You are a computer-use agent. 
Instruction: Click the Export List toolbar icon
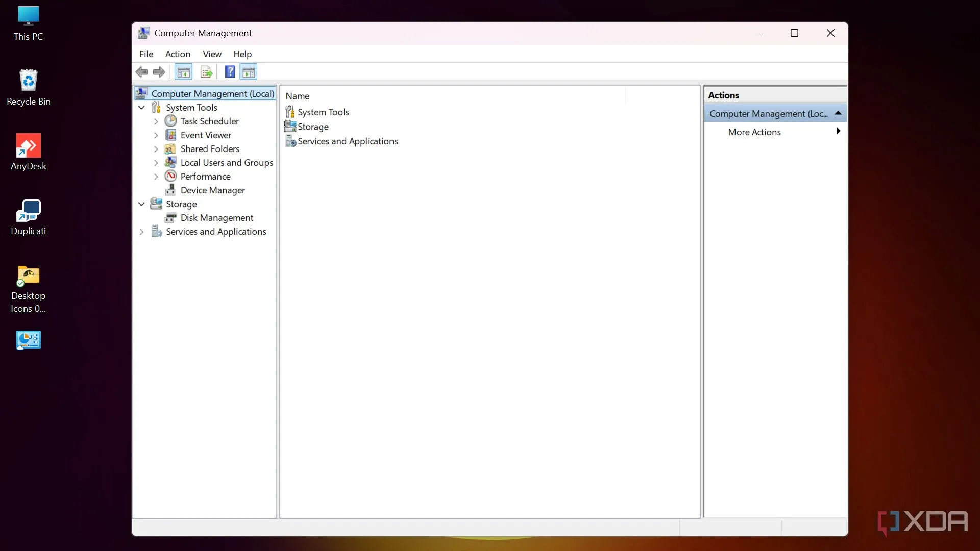point(206,72)
